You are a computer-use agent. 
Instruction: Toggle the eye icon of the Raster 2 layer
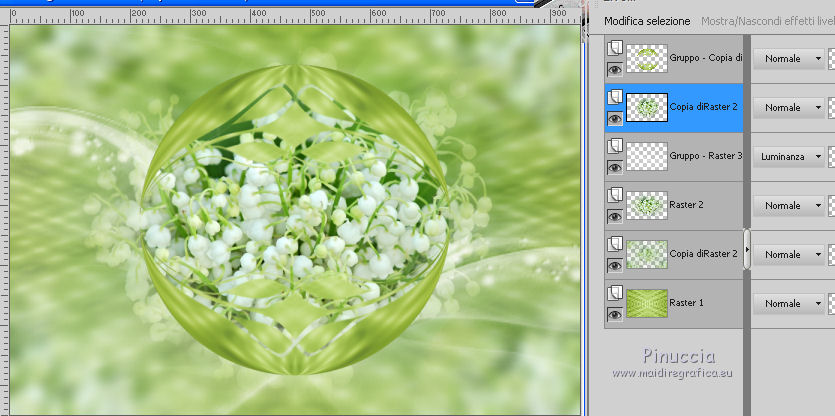click(615, 216)
